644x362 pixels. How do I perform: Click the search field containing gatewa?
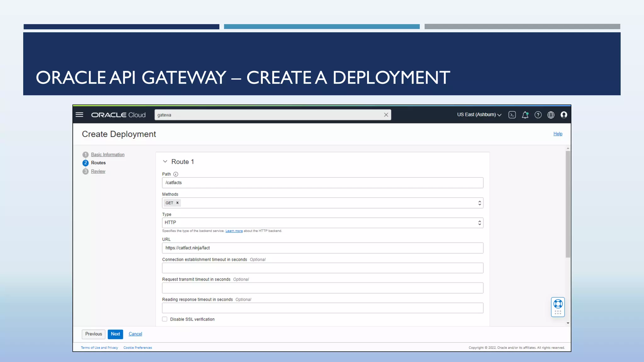tap(273, 115)
